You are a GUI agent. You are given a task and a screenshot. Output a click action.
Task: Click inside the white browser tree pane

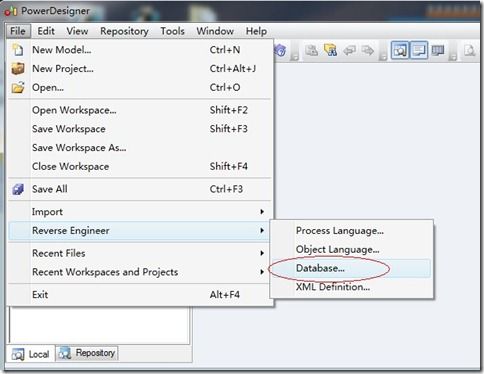pos(99,325)
